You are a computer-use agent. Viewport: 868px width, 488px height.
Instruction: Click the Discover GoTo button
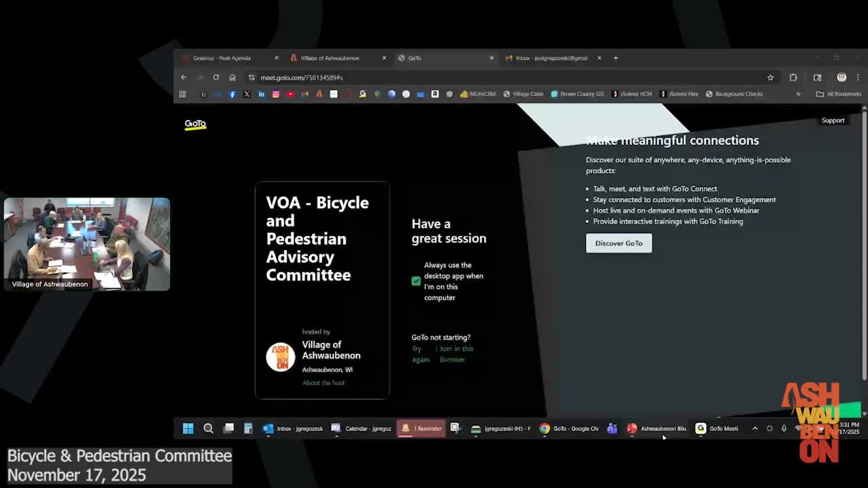[x=618, y=243]
